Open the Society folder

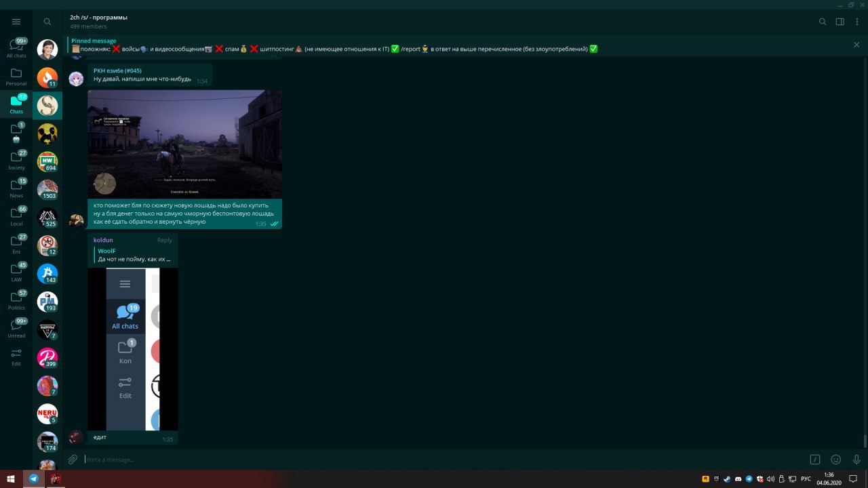pos(16,161)
